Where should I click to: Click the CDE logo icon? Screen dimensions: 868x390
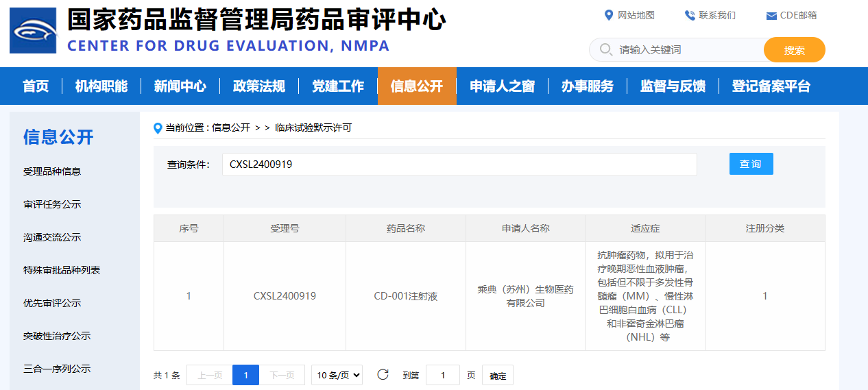33,31
